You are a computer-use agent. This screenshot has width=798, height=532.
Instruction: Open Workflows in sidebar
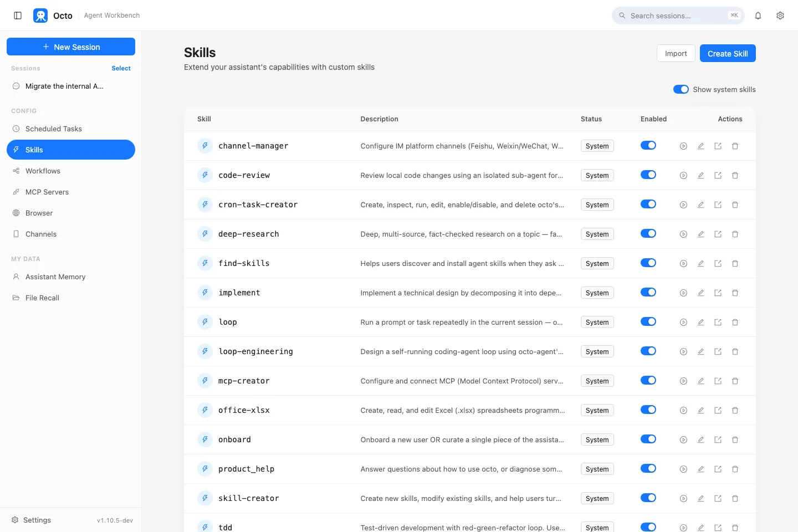click(71, 171)
